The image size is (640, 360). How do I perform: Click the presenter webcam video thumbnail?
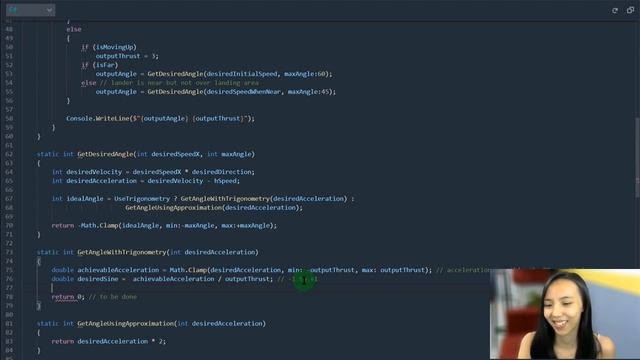click(x=565, y=314)
